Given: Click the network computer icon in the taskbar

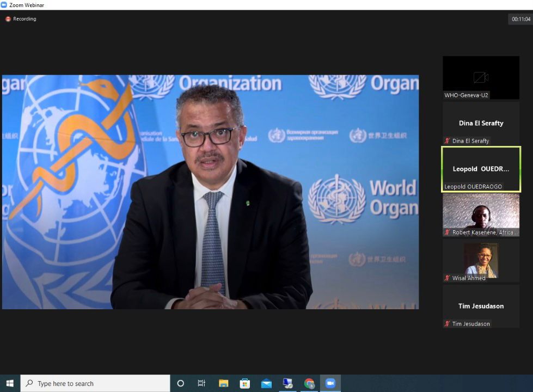Looking at the screenshot, I should 287,383.
